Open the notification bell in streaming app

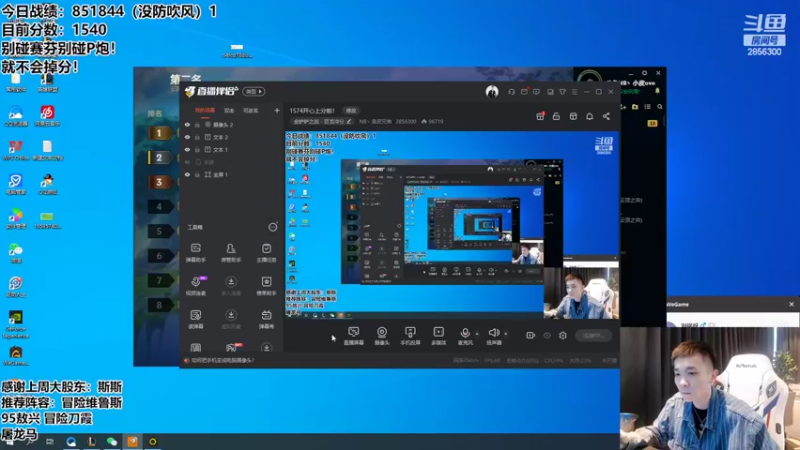pyautogui.click(x=589, y=116)
